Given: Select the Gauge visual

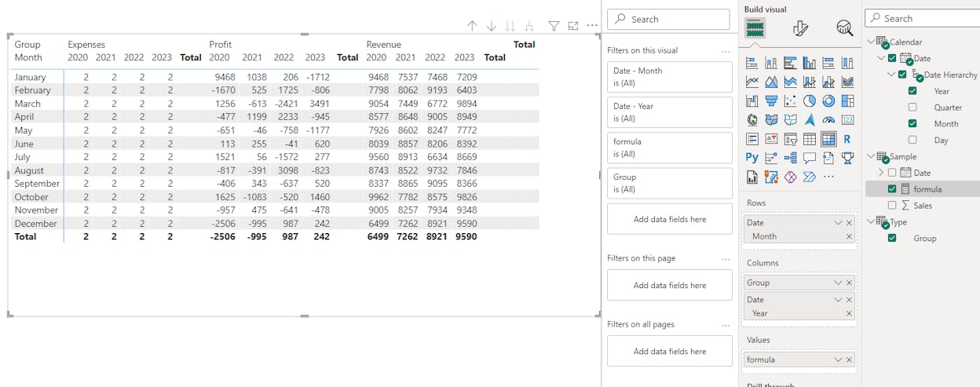Looking at the screenshot, I should pyautogui.click(x=828, y=120).
